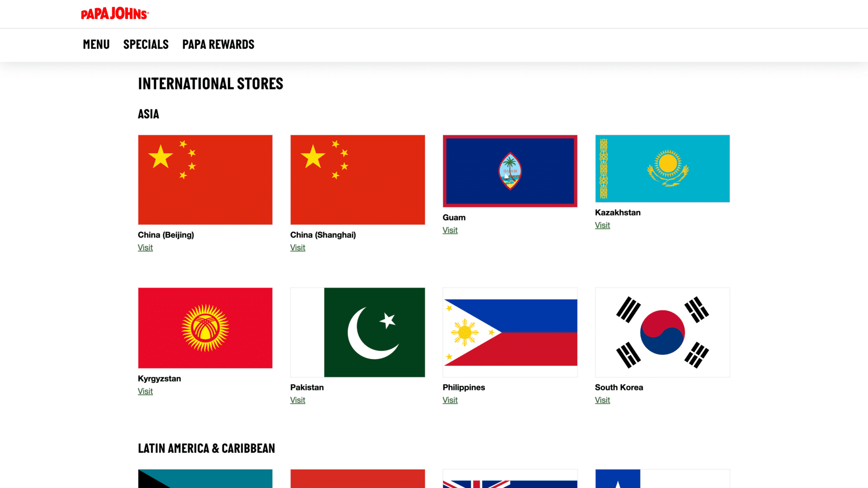The width and height of the screenshot is (868, 488).
Task: Click the Philippines flag image
Action: [x=510, y=332]
